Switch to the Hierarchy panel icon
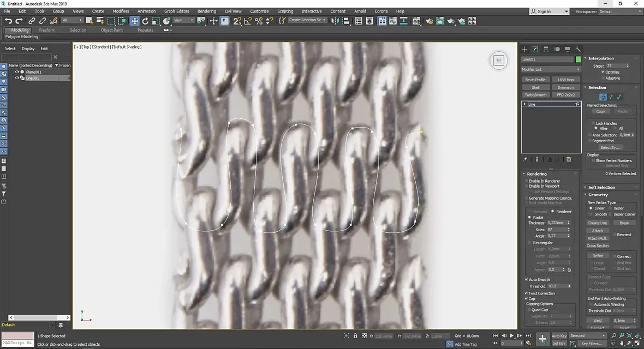 [546, 49]
